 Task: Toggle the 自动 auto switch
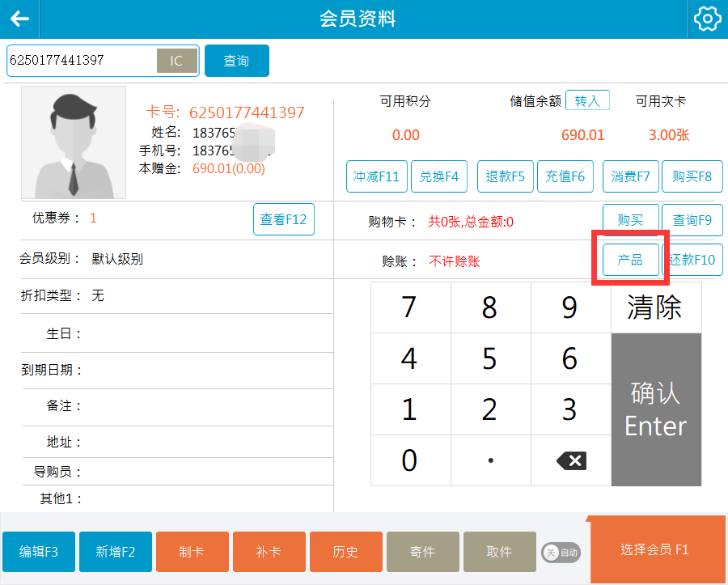pyautogui.click(x=561, y=553)
